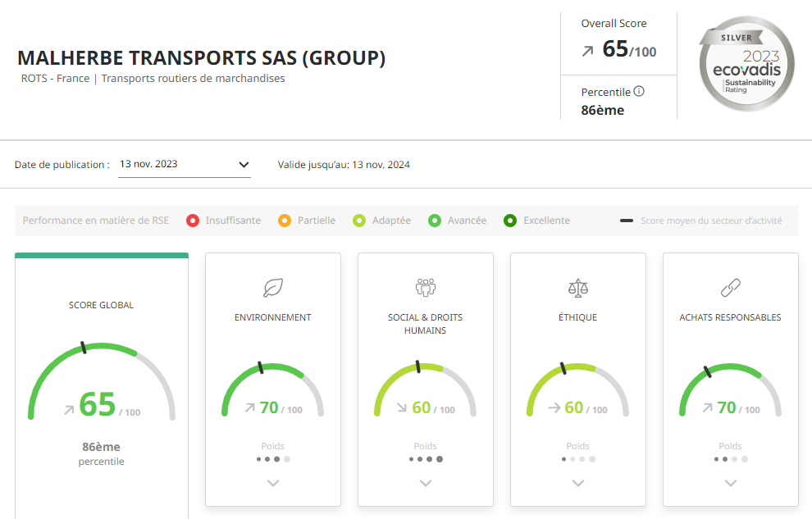
Task: Click the Éthique score steady right arrow
Action: click(554, 407)
